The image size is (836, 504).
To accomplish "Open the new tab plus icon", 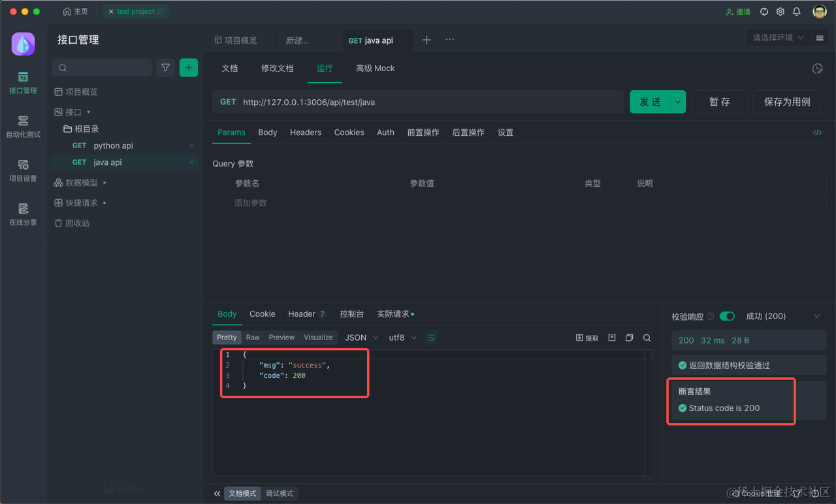I will [426, 40].
